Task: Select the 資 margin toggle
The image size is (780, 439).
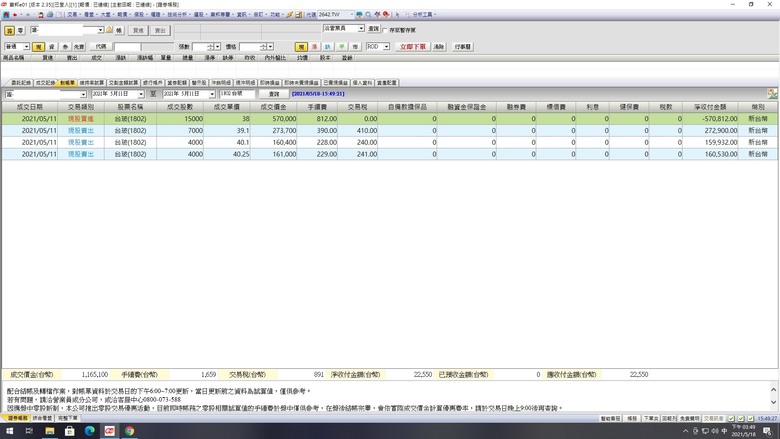Action: 51,47
